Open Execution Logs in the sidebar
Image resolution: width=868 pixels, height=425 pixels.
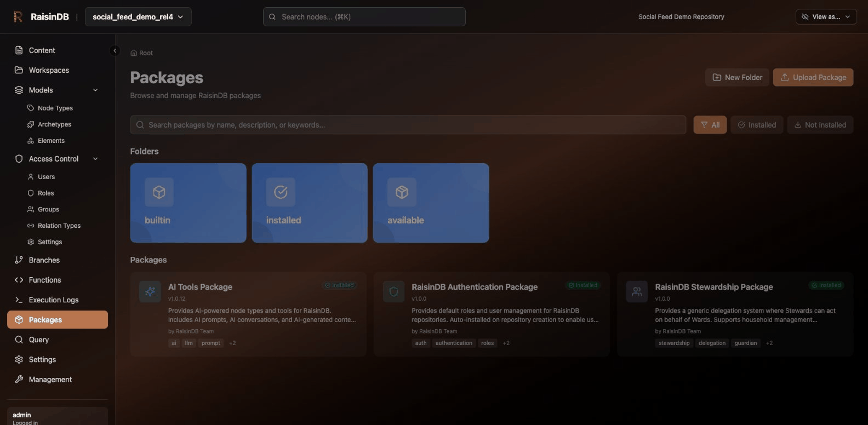coord(54,300)
